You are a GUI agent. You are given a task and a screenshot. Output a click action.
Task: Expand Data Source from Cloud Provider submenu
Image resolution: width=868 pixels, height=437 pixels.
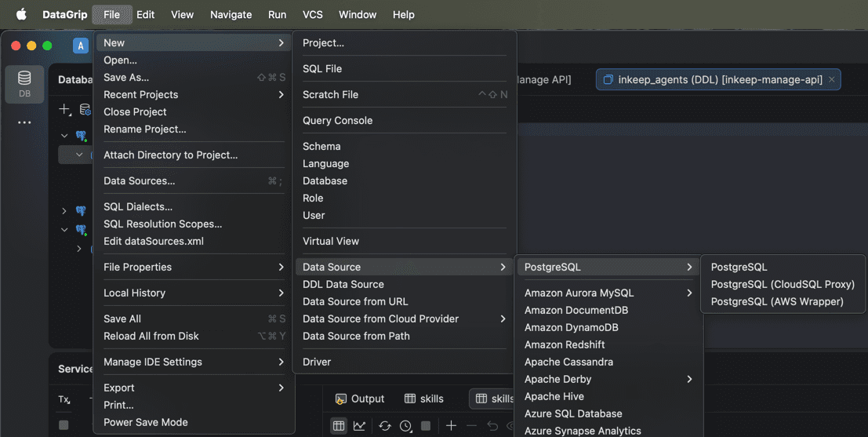tap(404, 319)
